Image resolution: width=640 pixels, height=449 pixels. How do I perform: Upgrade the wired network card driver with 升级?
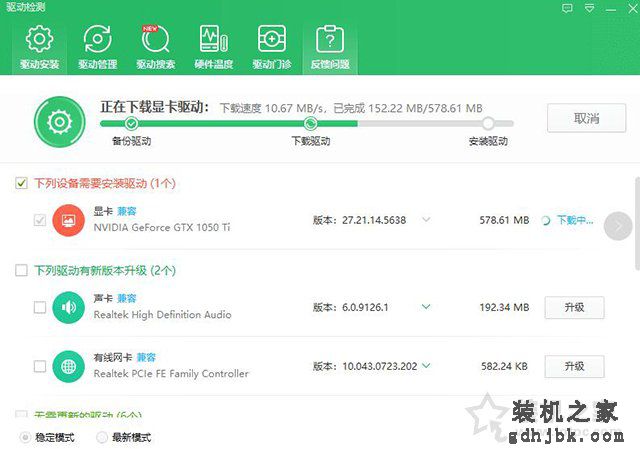(574, 366)
